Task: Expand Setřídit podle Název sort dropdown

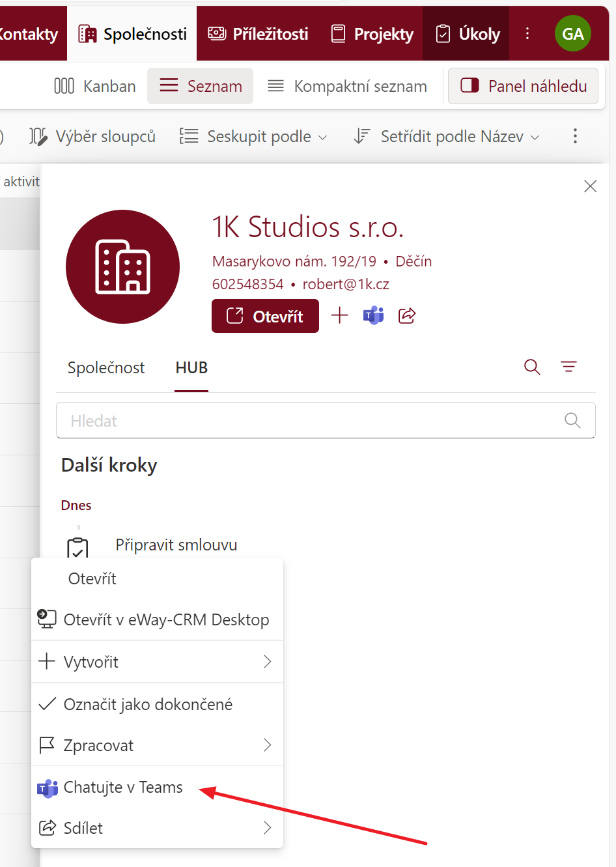Action: click(447, 136)
